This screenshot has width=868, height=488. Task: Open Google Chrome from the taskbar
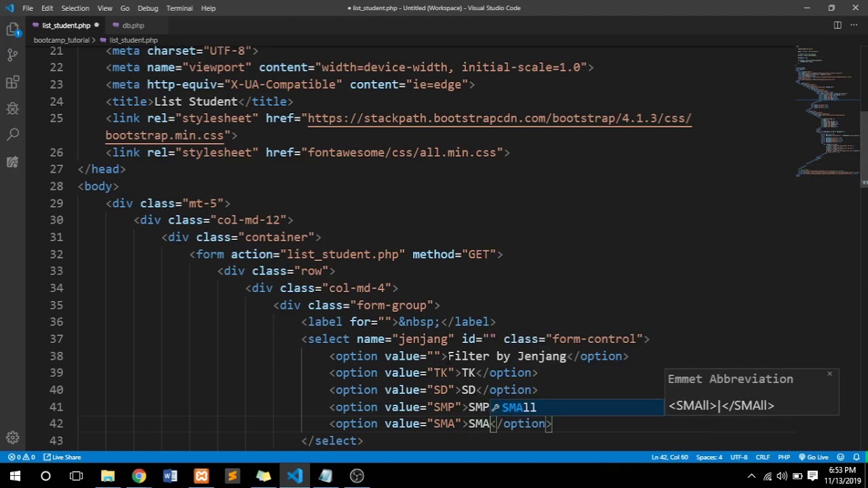(x=138, y=476)
